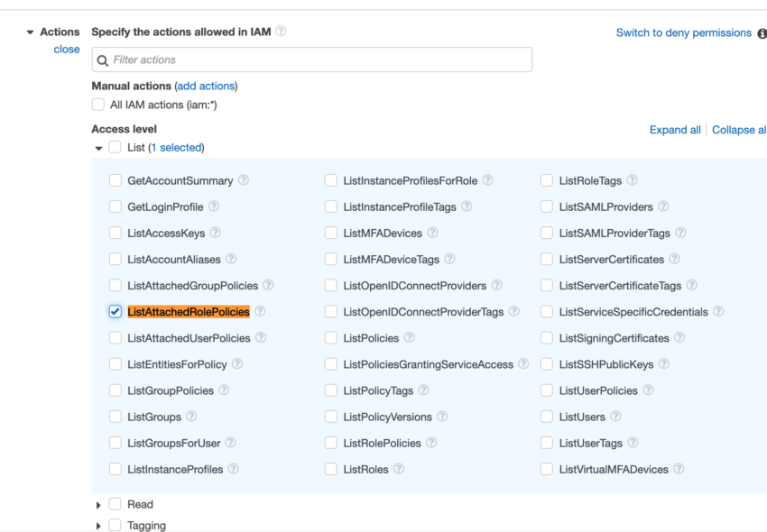Open help tooltip for GetAccountSummary action
The height and width of the screenshot is (532, 767).
(x=244, y=179)
